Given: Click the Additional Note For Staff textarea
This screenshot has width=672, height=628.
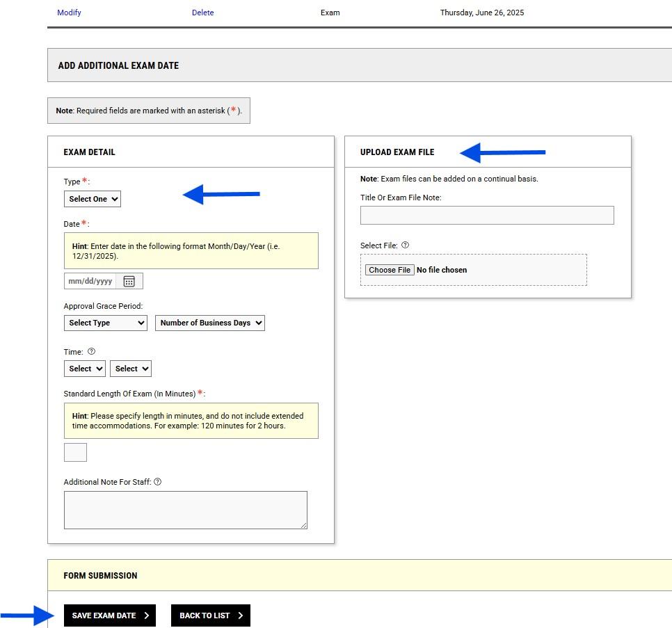Looking at the screenshot, I should [x=186, y=510].
